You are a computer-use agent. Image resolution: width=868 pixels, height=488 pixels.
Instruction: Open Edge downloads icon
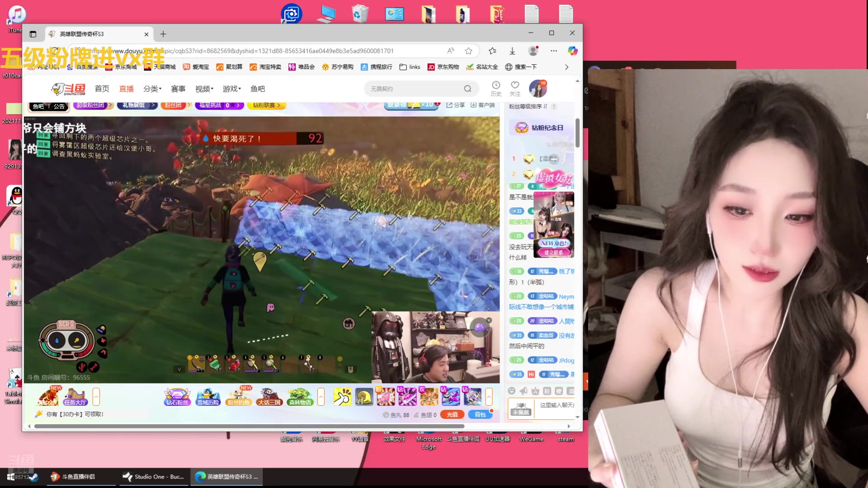512,51
